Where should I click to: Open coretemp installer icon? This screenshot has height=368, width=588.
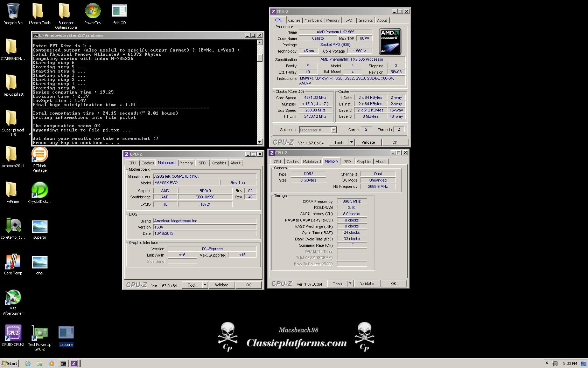(13, 228)
